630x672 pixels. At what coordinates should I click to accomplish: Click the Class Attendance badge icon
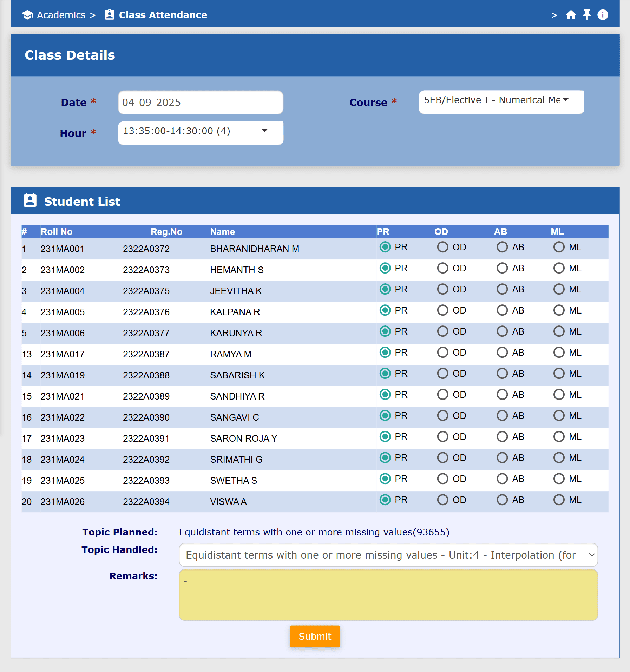click(110, 15)
